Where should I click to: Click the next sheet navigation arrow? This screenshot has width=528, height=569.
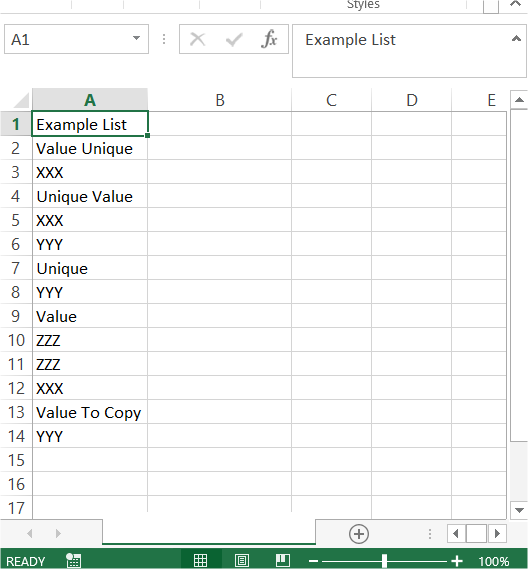(x=58, y=533)
